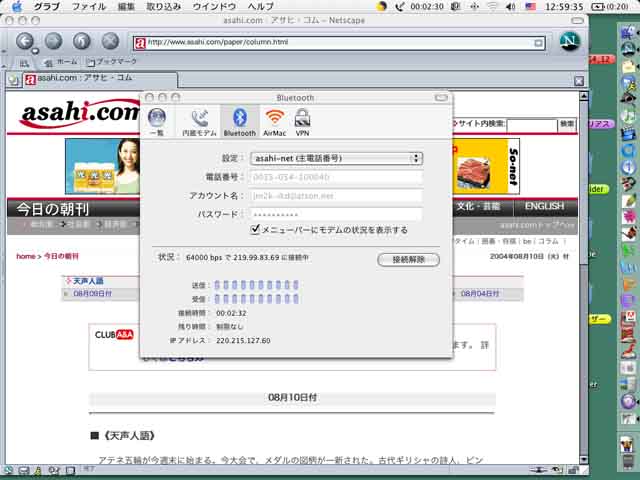Viewport: 640px width, 480px height.
Task: Open the ブックマーク folder
Action: click(112, 62)
